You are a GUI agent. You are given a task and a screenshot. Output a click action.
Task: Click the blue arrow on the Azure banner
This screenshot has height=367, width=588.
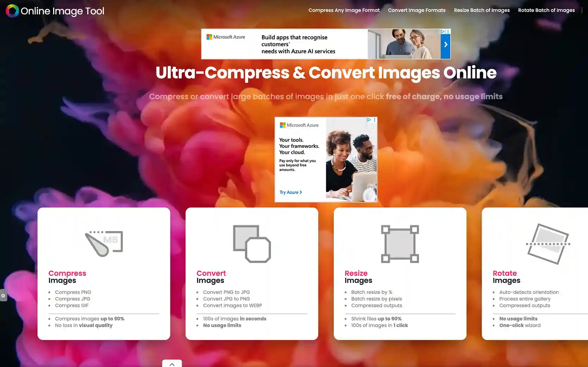(x=445, y=44)
